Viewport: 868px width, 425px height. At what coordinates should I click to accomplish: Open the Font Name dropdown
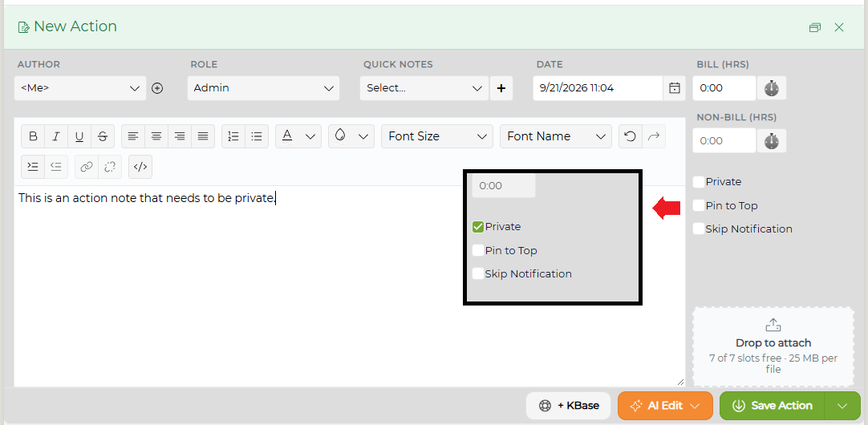[556, 136]
